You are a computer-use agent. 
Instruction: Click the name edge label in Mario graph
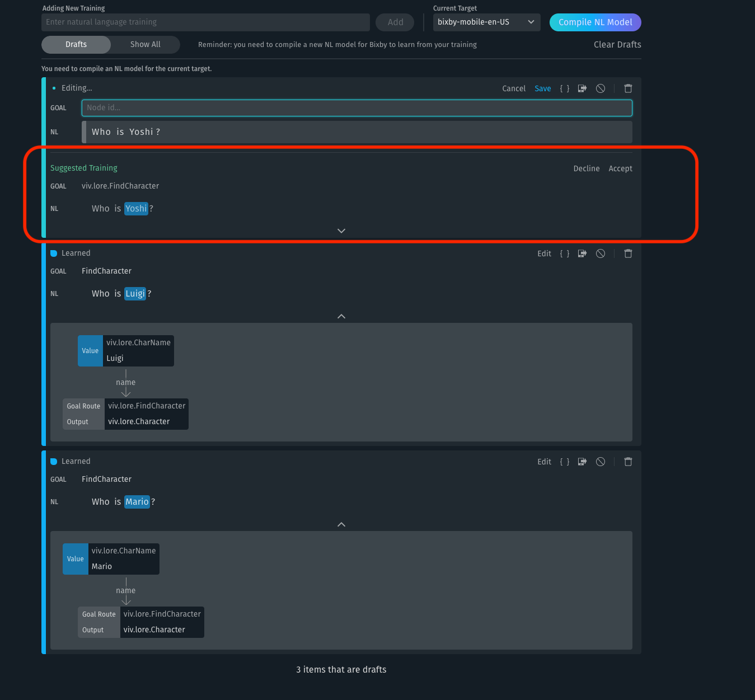click(126, 591)
